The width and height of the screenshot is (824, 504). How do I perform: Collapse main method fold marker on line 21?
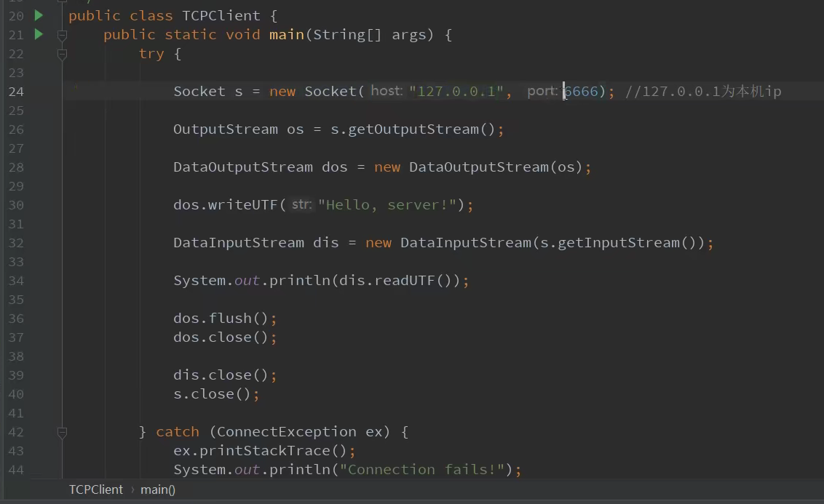(62, 35)
